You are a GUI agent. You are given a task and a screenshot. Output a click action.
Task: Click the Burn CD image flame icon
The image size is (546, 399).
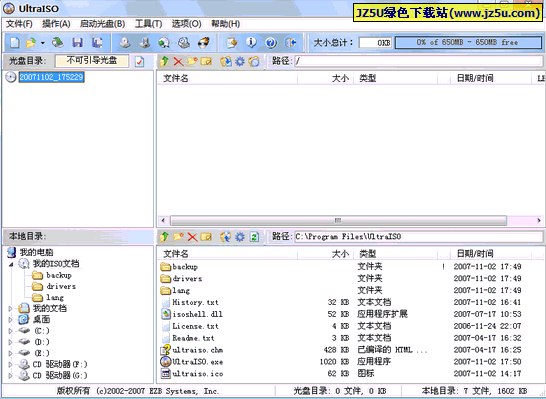coord(204,42)
